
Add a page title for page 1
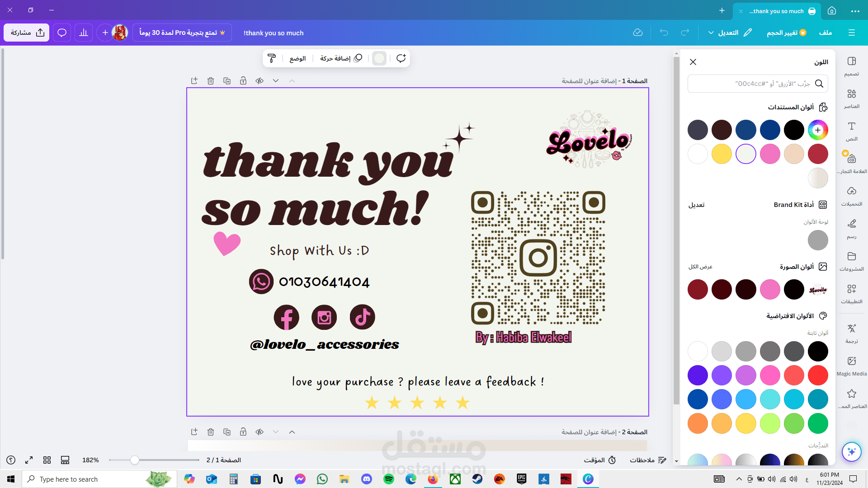[x=589, y=81]
